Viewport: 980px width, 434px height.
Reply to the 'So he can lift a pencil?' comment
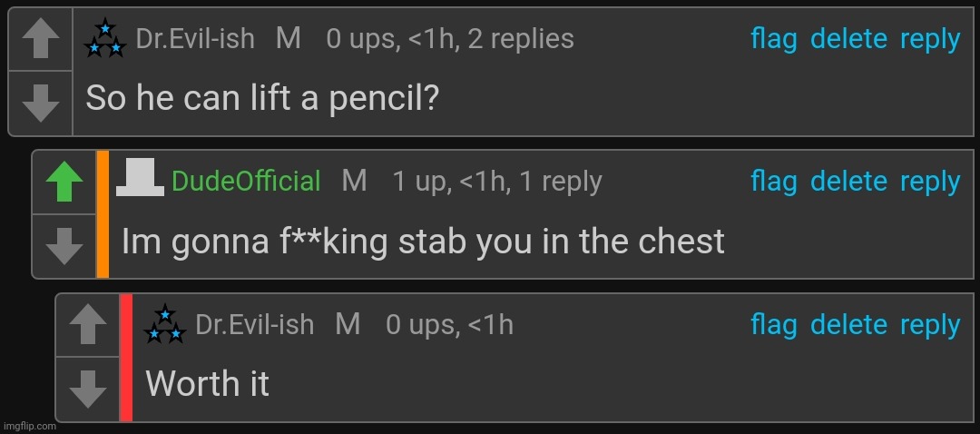click(x=930, y=41)
